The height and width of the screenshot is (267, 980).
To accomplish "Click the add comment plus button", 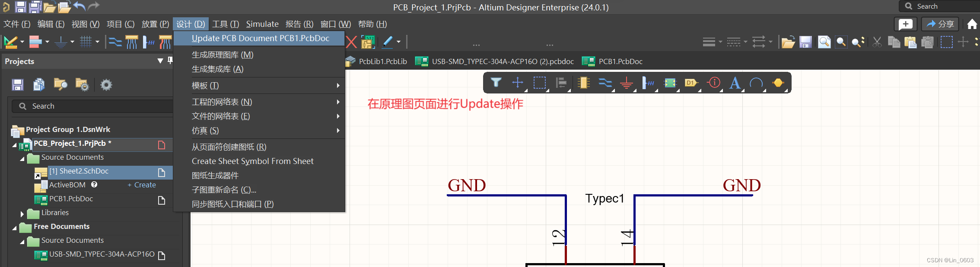I will pyautogui.click(x=906, y=24).
